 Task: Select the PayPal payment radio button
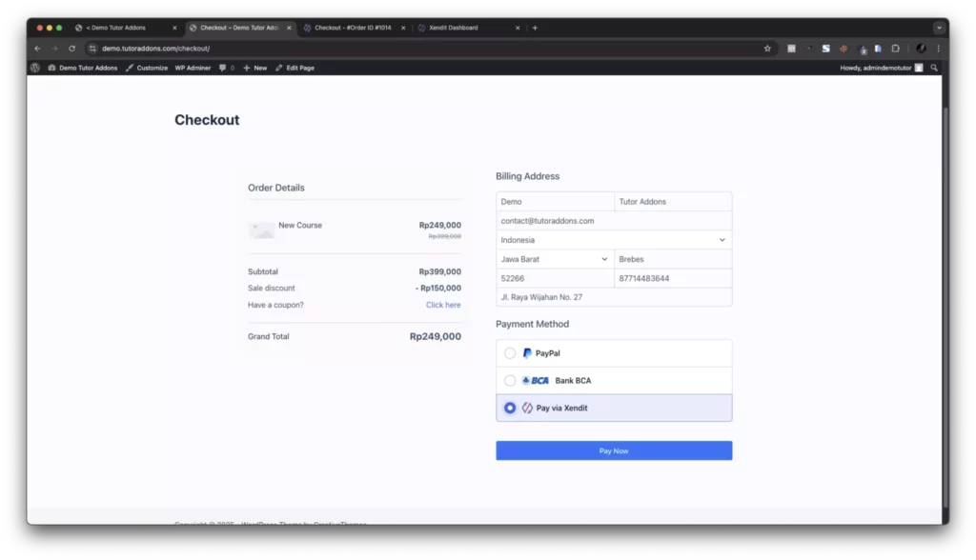[x=510, y=353]
